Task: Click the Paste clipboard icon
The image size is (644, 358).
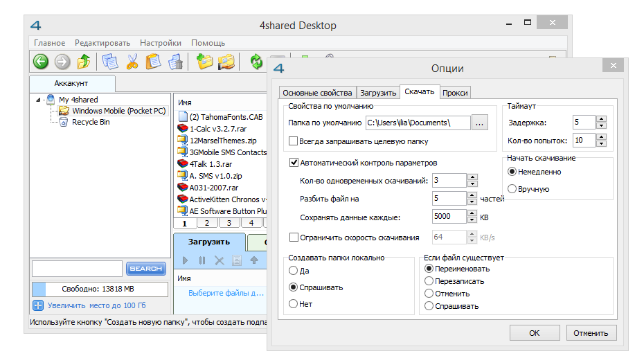Action: pyautogui.click(x=154, y=62)
